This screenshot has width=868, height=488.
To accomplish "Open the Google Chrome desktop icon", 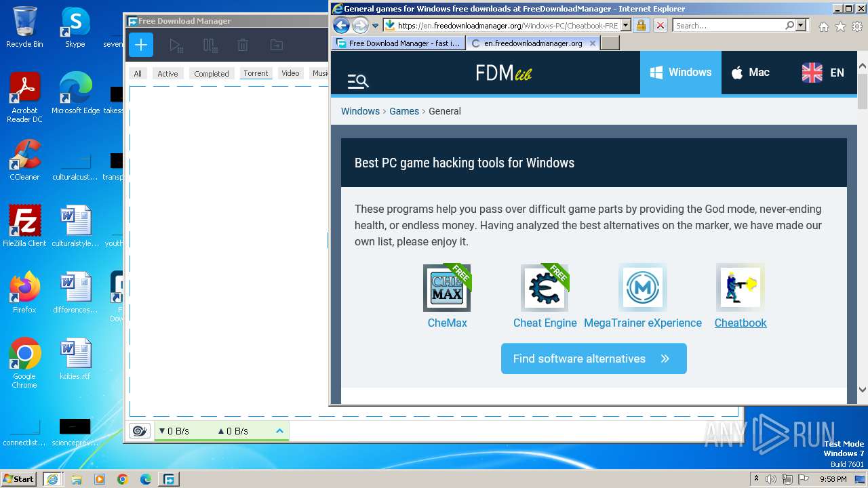I will point(24,363).
